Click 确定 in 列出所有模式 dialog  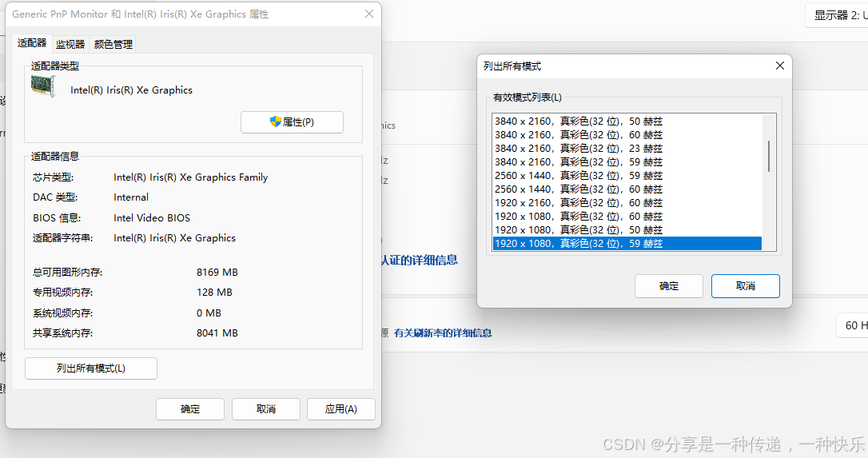(x=669, y=286)
